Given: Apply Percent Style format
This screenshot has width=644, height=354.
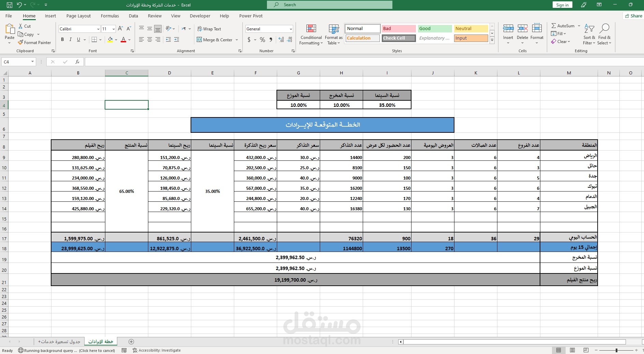Looking at the screenshot, I should tap(262, 40).
